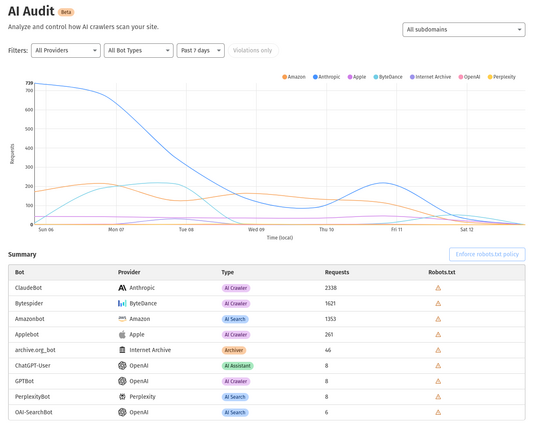The height and width of the screenshot is (429, 536).
Task: Click ChatGPT-User robots.txt warning icon
Action: click(438, 366)
